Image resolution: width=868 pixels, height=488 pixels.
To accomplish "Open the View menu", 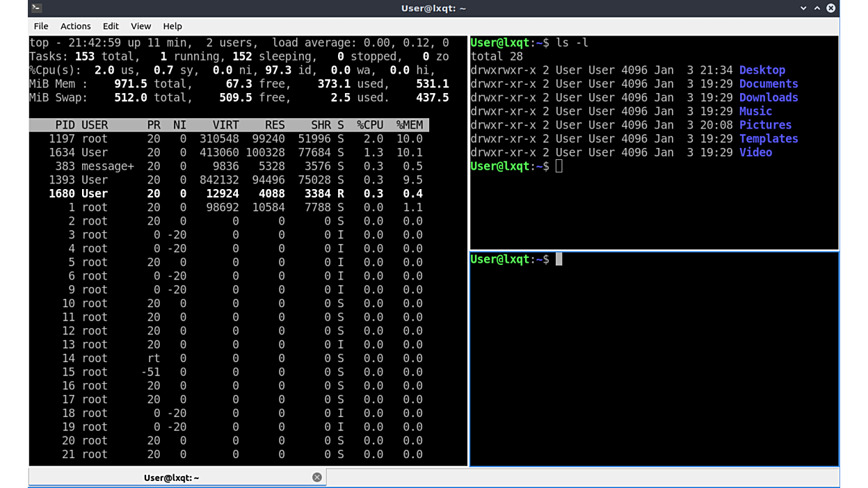I will [x=140, y=26].
